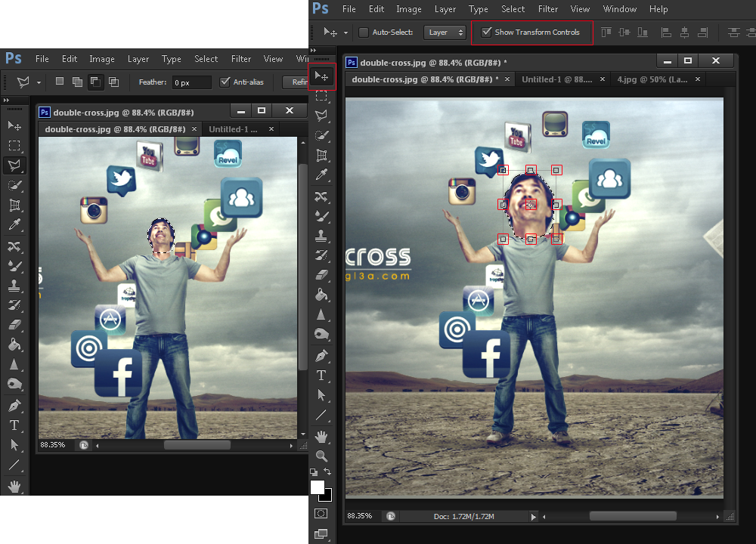Viewport: 756px width, 544px height.
Task: Toggle Quick Mask mode icon in right toolbox
Action: (321, 513)
